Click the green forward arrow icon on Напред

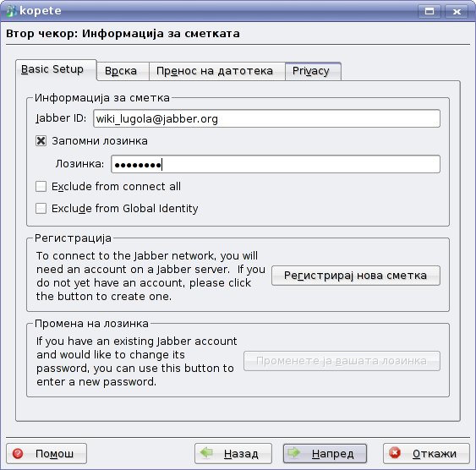(294, 452)
